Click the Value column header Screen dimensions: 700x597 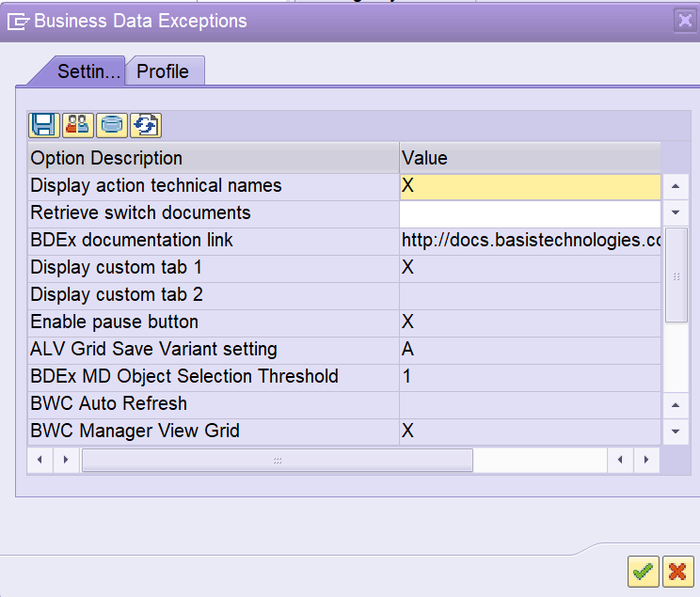click(x=530, y=158)
